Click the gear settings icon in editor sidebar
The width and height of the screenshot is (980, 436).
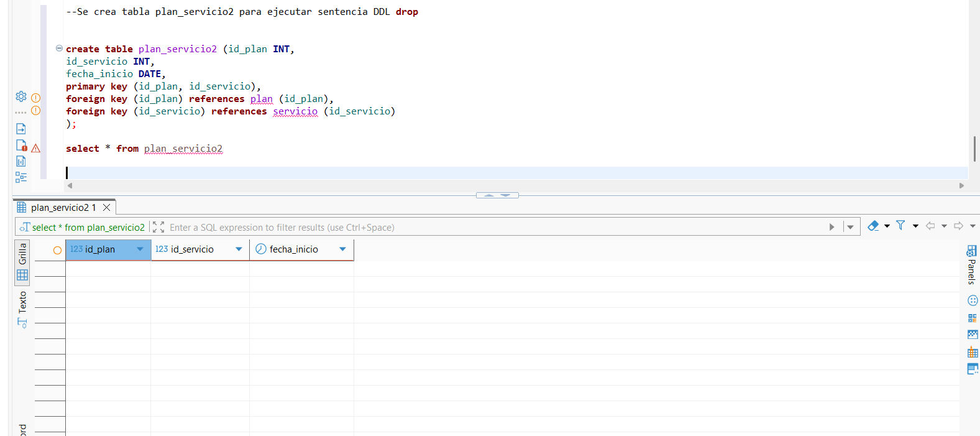21,96
